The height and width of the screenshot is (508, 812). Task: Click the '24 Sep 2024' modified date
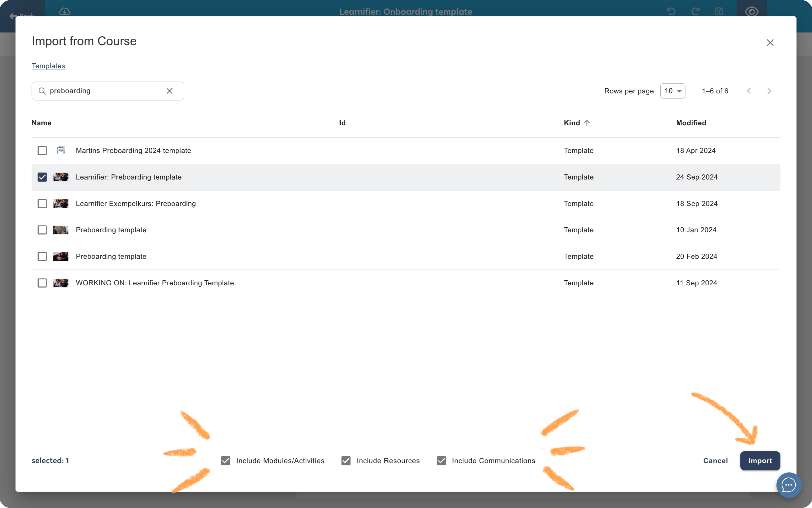tap(697, 177)
